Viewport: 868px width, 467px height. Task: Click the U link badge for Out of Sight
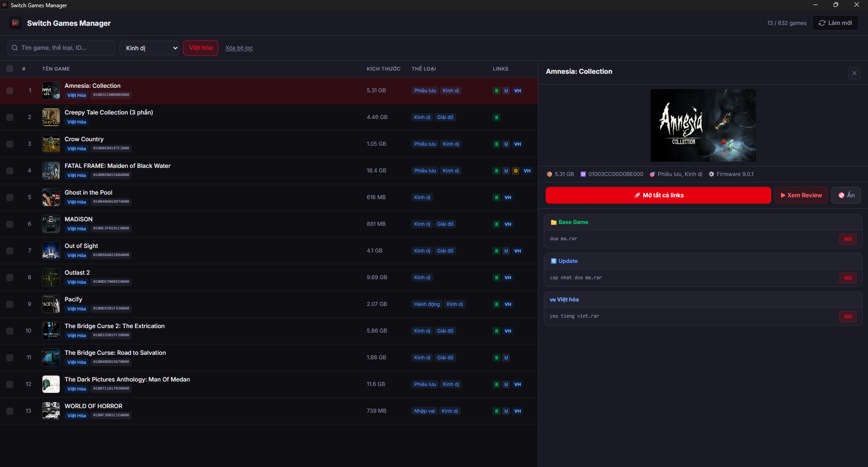[x=506, y=251]
